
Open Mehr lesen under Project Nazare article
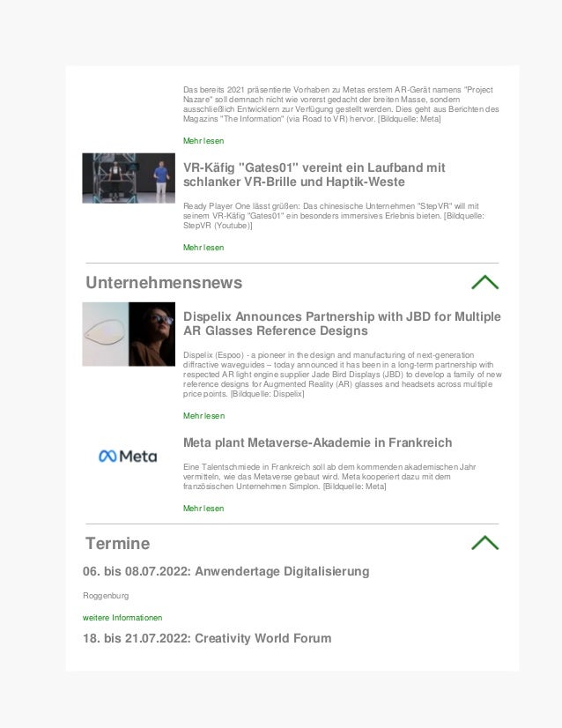203,141
